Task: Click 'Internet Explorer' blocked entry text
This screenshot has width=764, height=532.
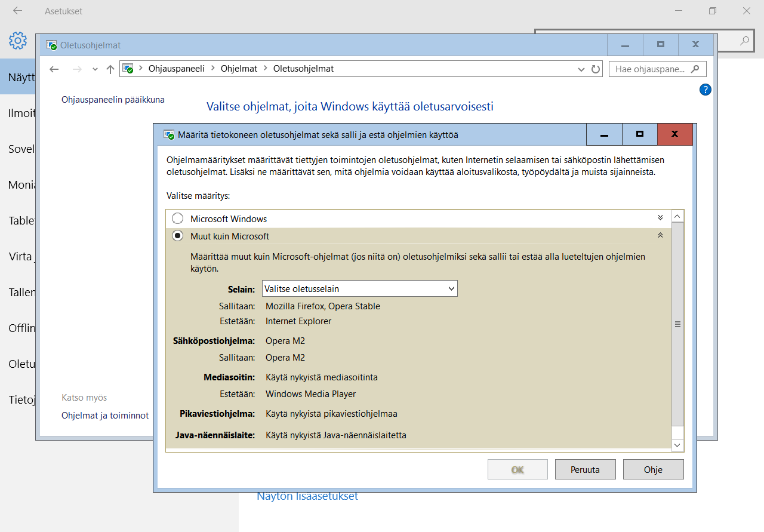Action: (x=298, y=321)
